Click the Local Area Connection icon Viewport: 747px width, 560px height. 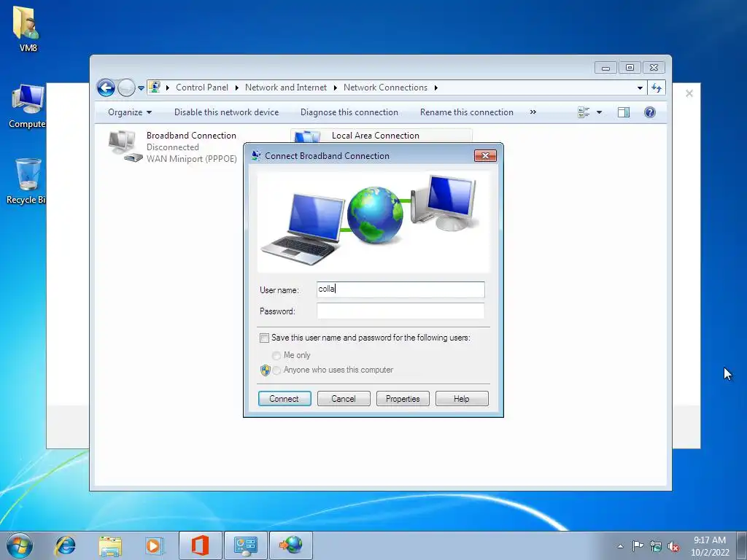tap(307, 137)
